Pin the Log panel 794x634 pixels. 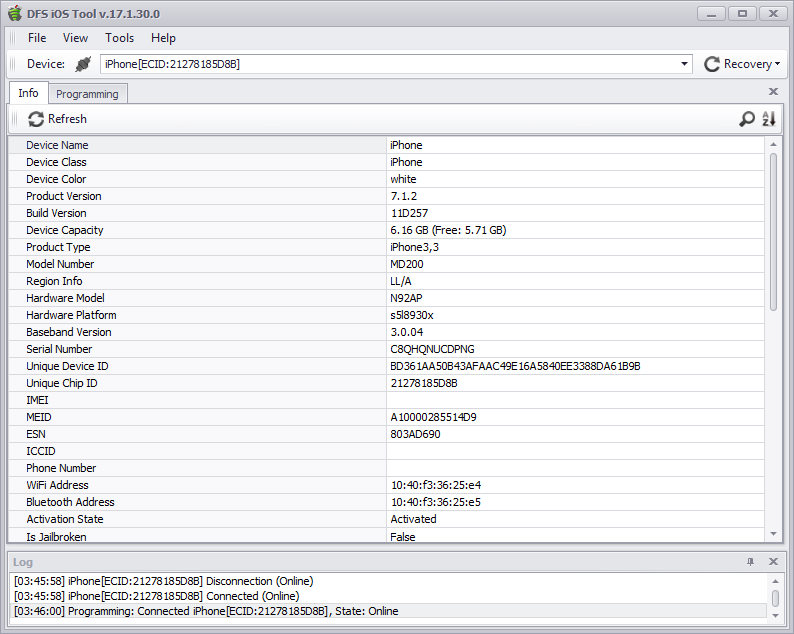tap(750, 562)
